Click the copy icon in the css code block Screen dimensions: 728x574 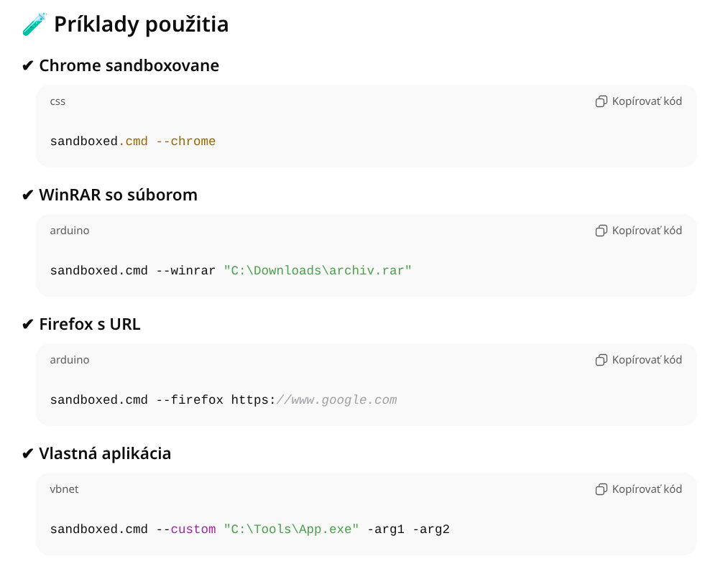pos(601,101)
